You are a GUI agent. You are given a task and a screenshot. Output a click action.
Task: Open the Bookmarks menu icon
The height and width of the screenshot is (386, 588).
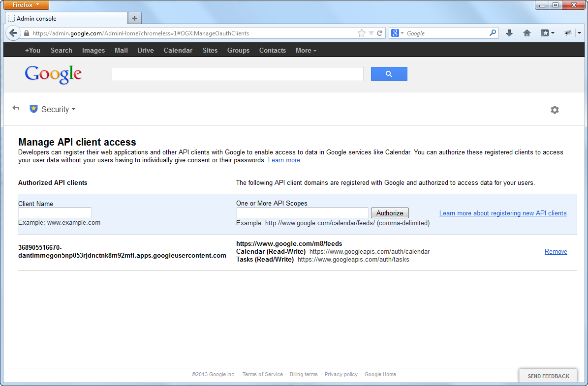click(547, 33)
